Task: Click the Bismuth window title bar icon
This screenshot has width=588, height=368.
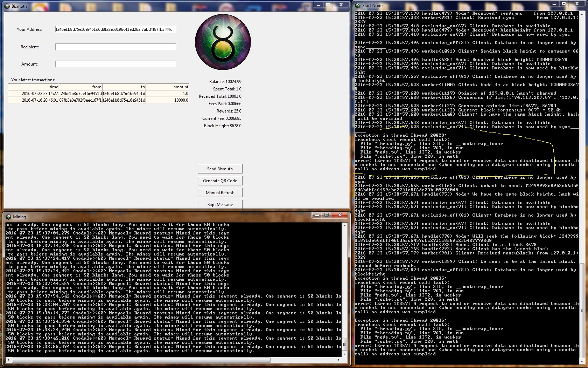Action: pos(7,6)
